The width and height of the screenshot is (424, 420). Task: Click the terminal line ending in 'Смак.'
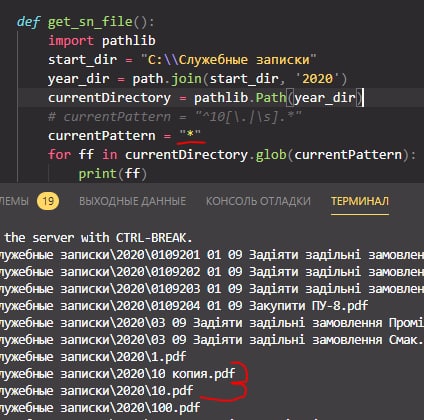click(x=212, y=340)
